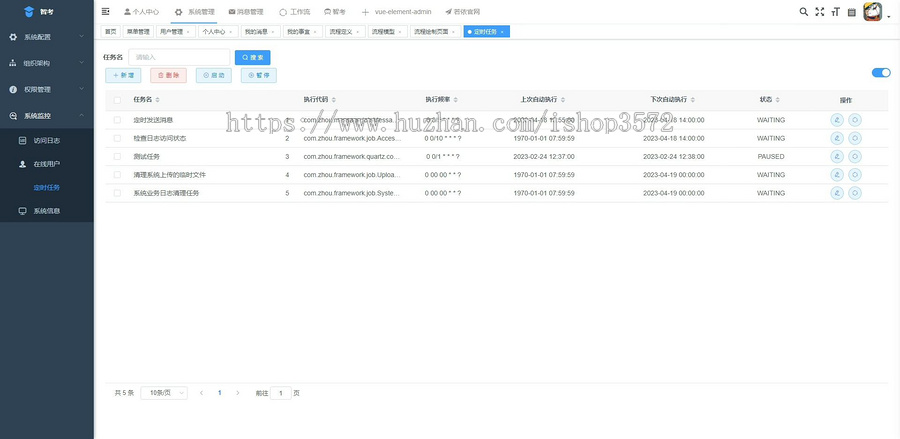Click the 暂停 pause button
The width and height of the screenshot is (900, 439).
click(259, 75)
